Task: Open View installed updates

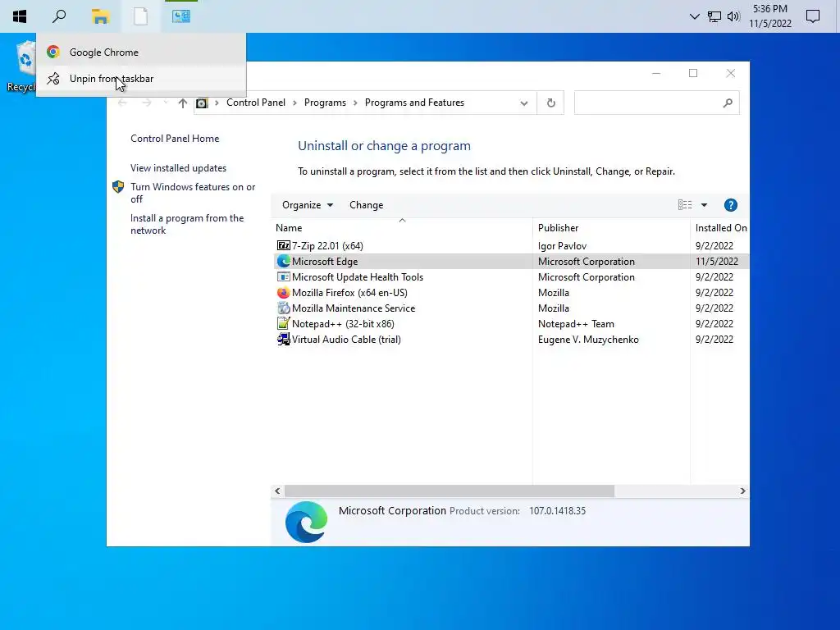Action: 178,167
